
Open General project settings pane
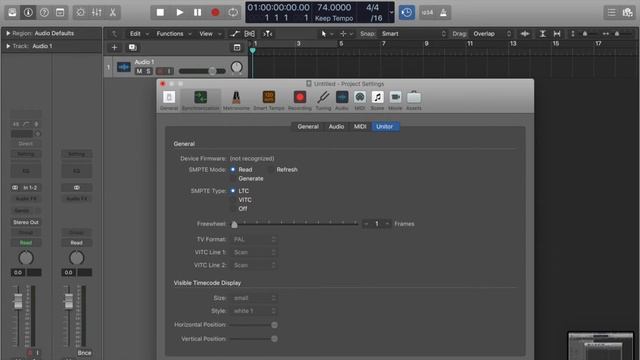click(169, 100)
